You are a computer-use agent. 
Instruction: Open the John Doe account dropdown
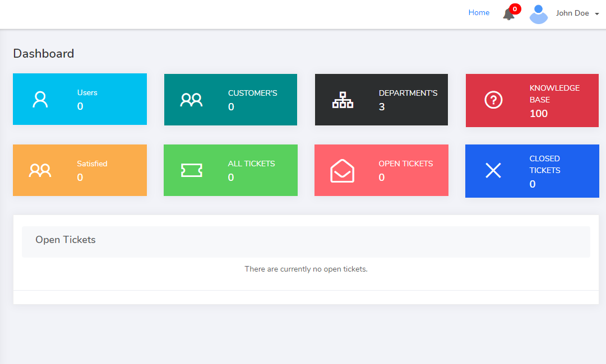(572, 13)
